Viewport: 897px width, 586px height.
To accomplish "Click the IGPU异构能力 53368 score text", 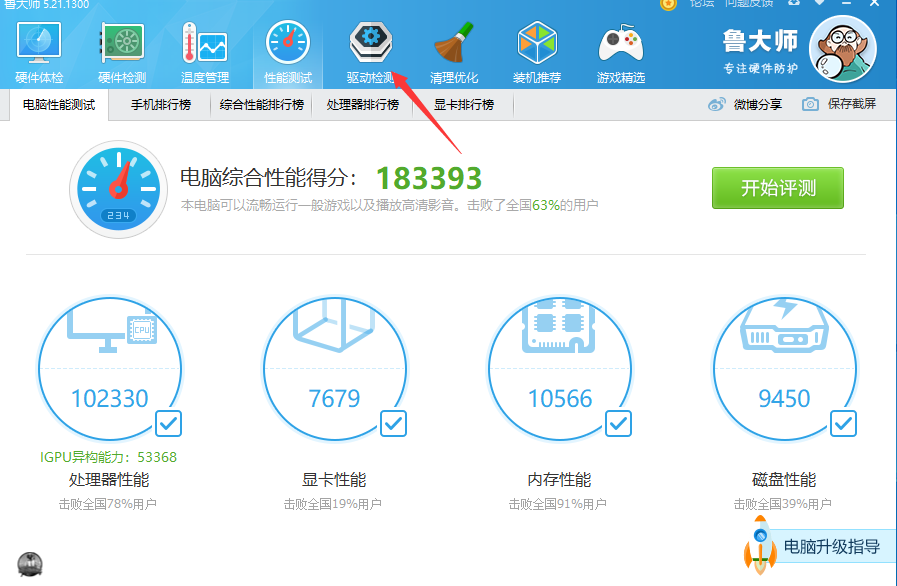I will coord(110,457).
